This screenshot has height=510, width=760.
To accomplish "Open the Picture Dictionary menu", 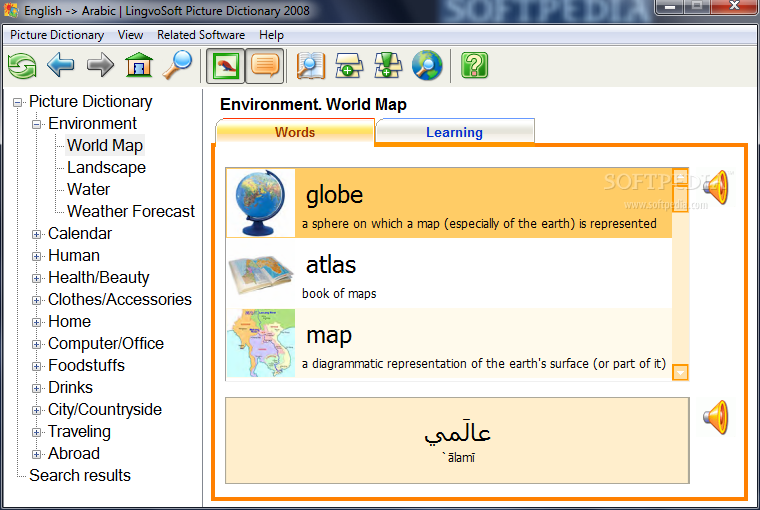I will point(57,35).
